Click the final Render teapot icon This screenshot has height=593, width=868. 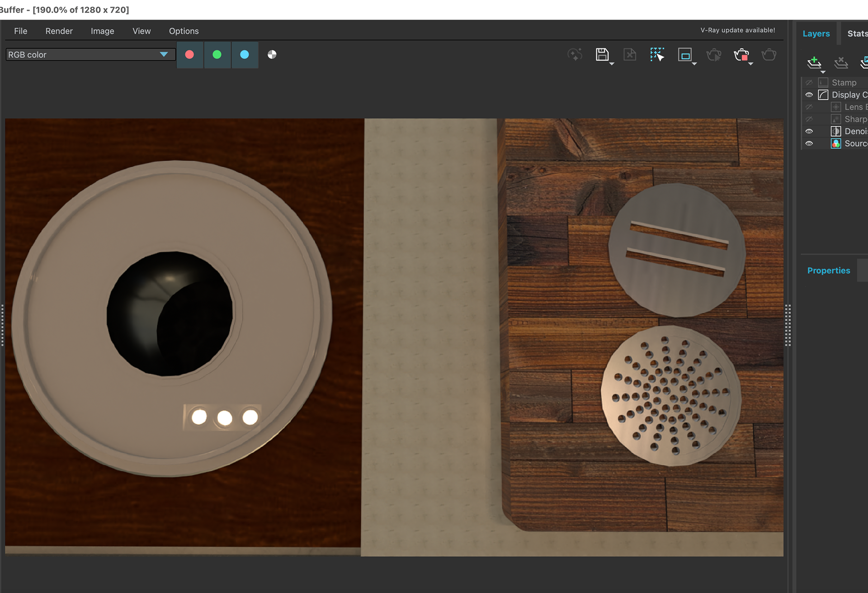tap(769, 55)
